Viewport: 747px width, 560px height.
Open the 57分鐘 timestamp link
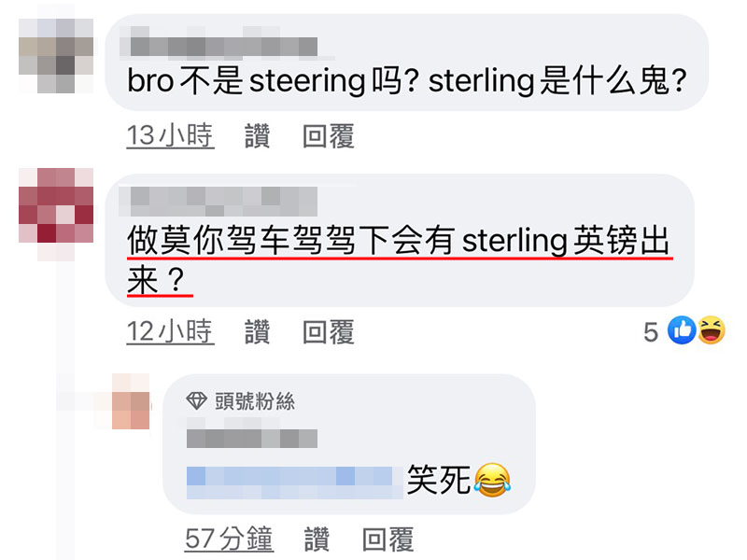click(x=229, y=539)
